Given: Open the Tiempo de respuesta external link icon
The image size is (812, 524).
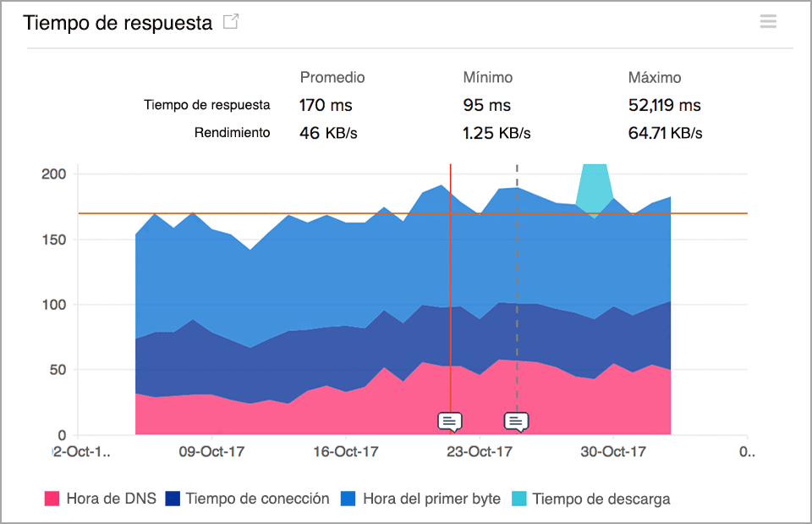Looking at the screenshot, I should [229, 22].
